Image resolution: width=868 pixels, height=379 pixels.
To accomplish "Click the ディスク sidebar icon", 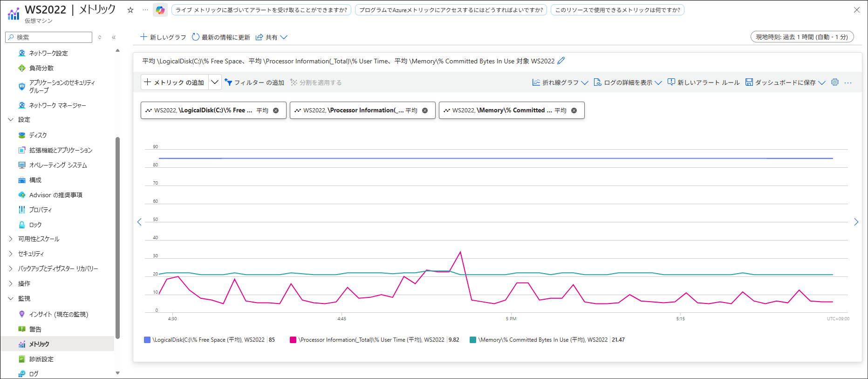I will pos(22,135).
